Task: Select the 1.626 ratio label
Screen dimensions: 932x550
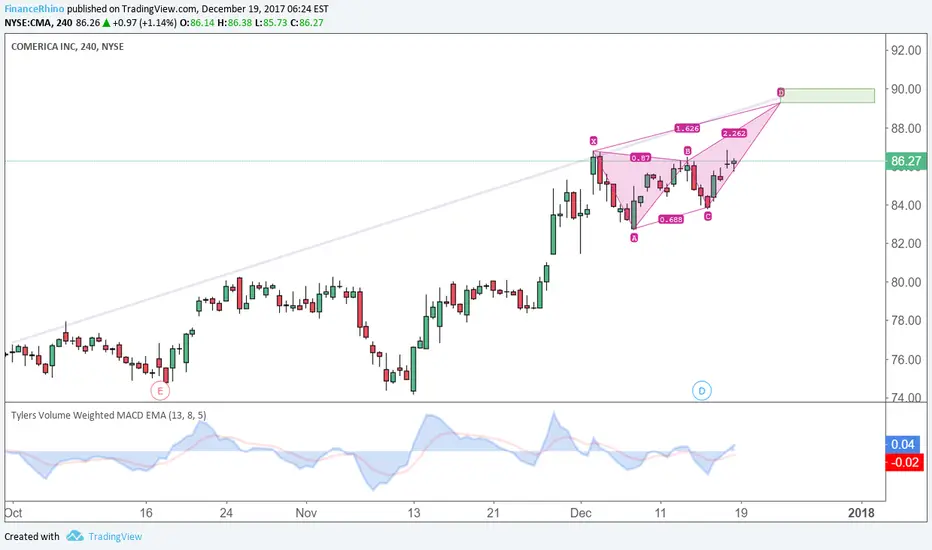Action: click(x=687, y=128)
